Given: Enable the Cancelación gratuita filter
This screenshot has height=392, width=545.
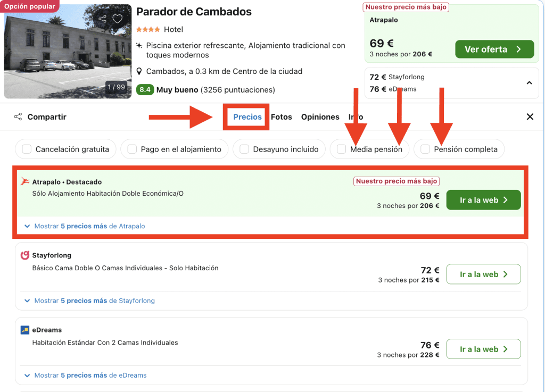Looking at the screenshot, I should tap(27, 149).
